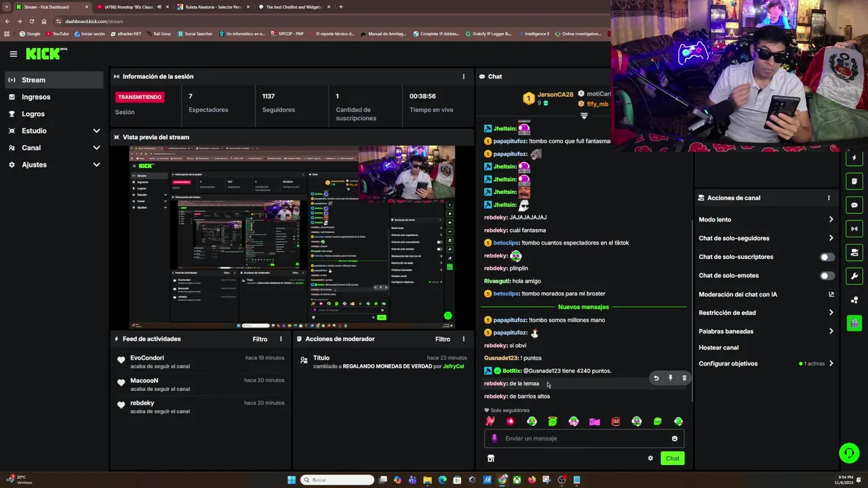Open the emoji picker in message box
Viewport: 868px width, 488px height.
click(x=675, y=439)
